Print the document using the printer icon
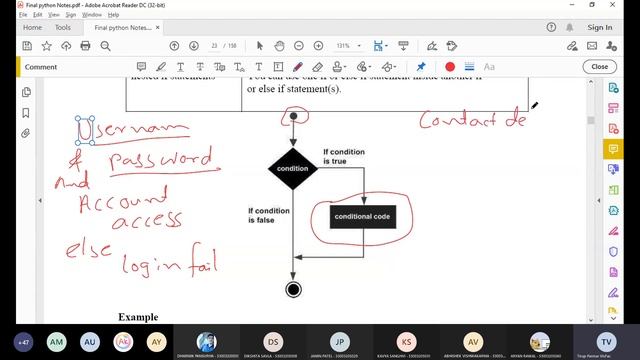The width and height of the screenshot is (640, 360). 85,46
